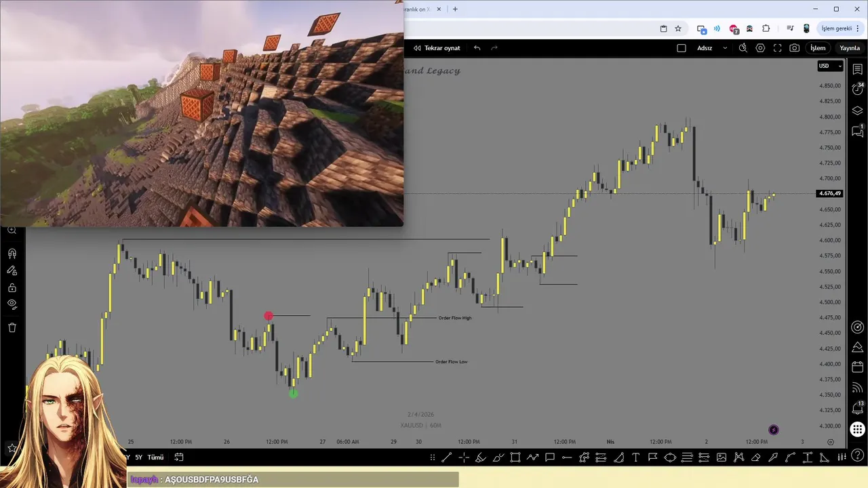868x488 pixels.
Task: Click the red marker dot on chart
Action: coord(269,316)
